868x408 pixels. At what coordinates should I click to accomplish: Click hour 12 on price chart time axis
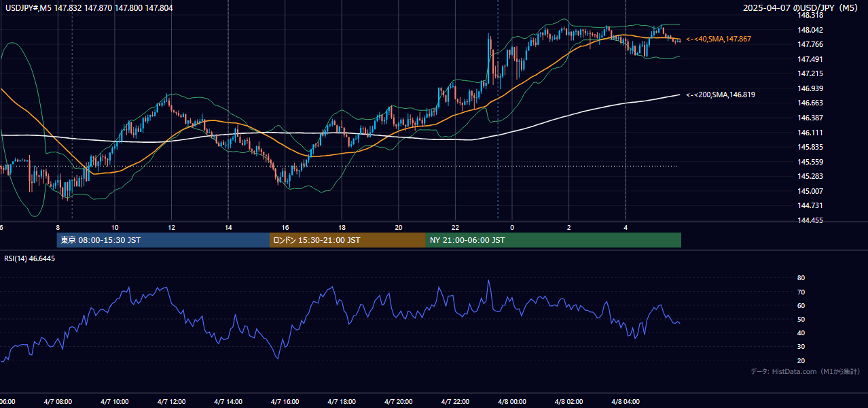click(172, 227)
